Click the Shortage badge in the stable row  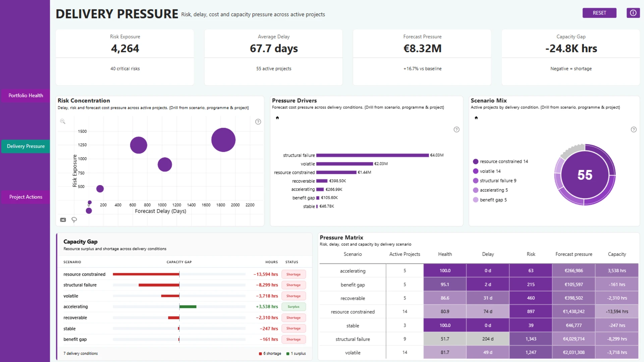[x=293, y=328]
